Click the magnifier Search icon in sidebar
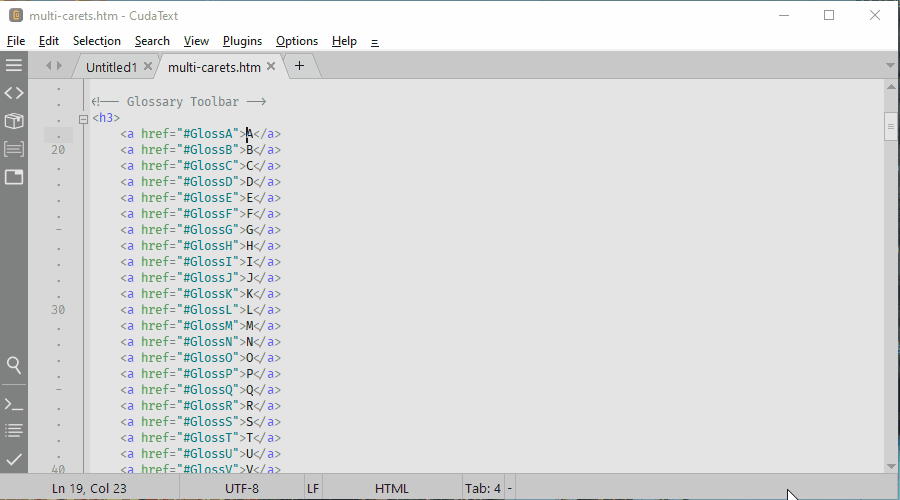900x500 pixels. pos(14,365)
